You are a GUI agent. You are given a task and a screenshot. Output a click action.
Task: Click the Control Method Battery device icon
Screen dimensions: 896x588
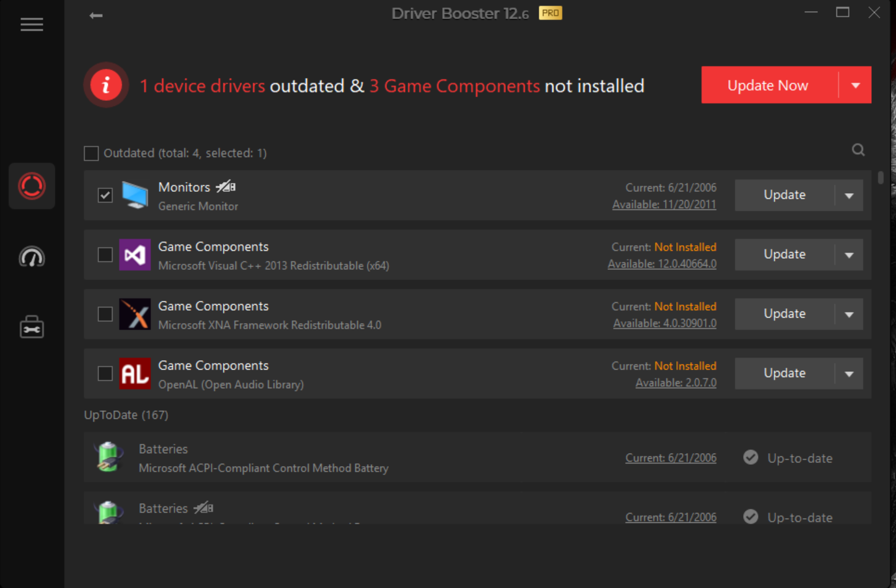pos(109,457)
